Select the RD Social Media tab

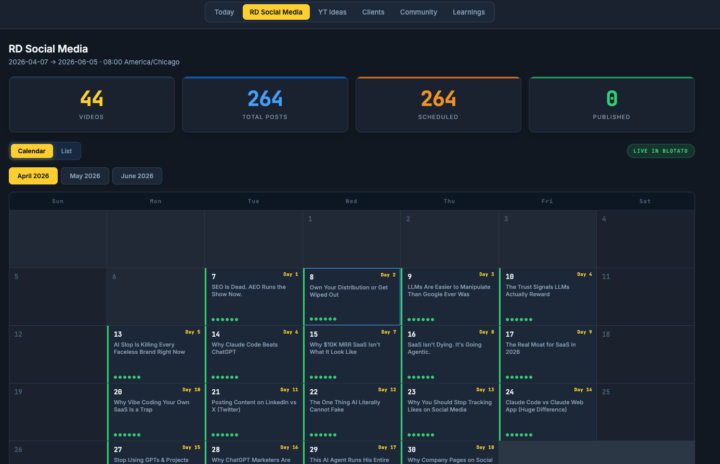point(276,12)
